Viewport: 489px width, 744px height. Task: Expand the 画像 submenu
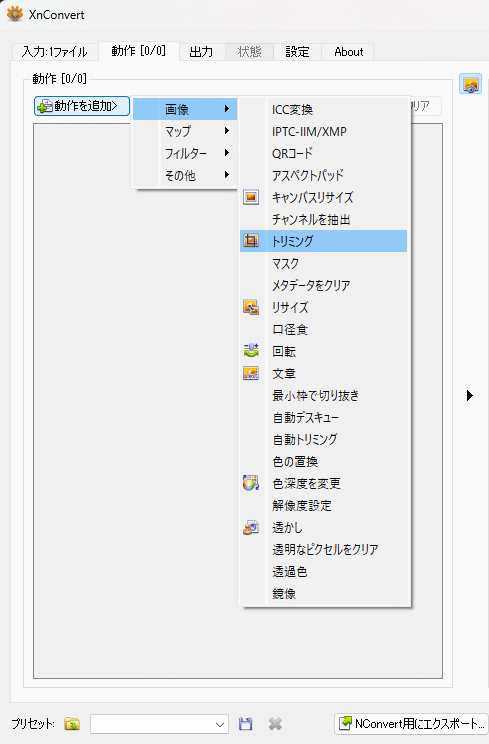[x=185, y=109]
